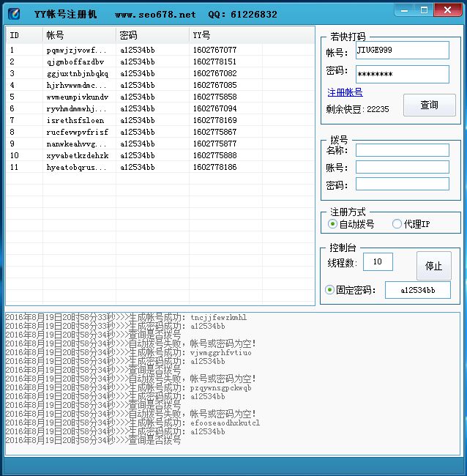Click the fixed password field showing a12534bb
This screenshot has height=476, width=467.
click(x=417, y=290)
